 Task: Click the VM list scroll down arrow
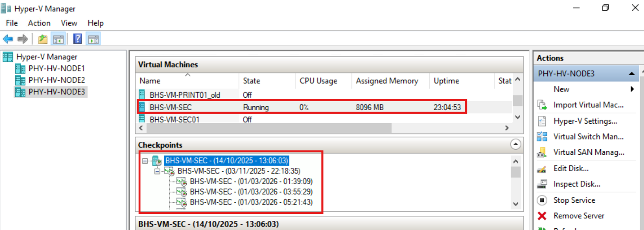[x=517, y=118]
